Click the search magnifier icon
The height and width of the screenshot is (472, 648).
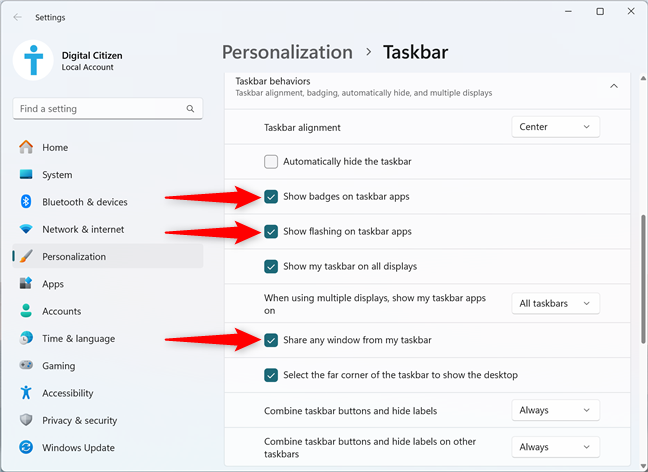click(190, 109)
